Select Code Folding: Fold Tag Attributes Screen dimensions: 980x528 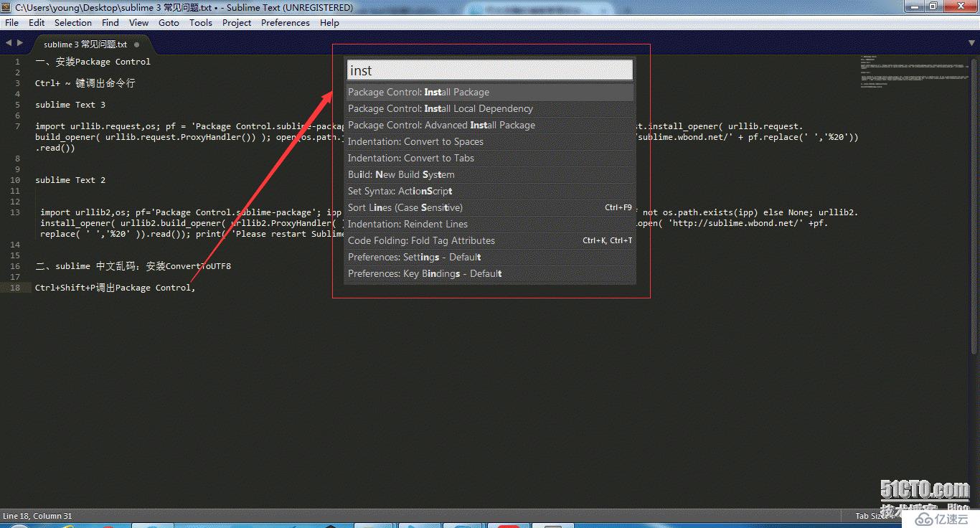coord(490,240)
